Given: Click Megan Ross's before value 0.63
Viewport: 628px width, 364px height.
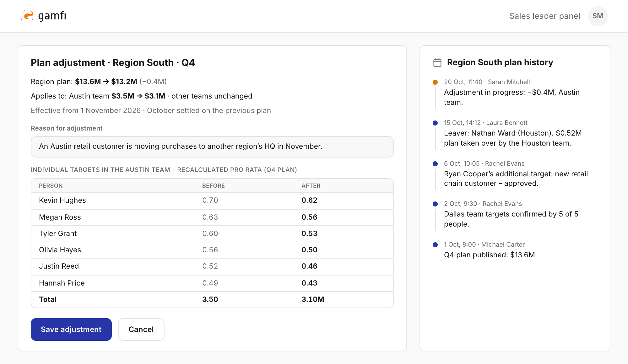Looking at the screenshot, I should pos(210,217).
